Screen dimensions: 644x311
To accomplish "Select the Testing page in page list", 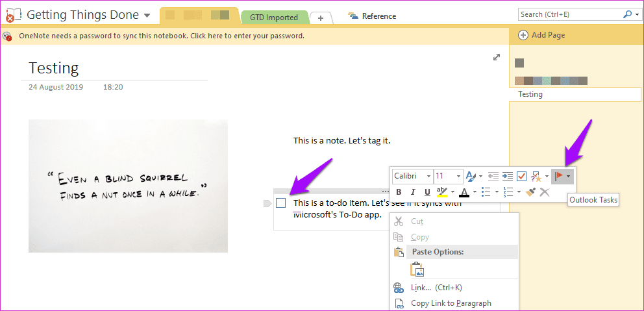I will tap(575, 94).
